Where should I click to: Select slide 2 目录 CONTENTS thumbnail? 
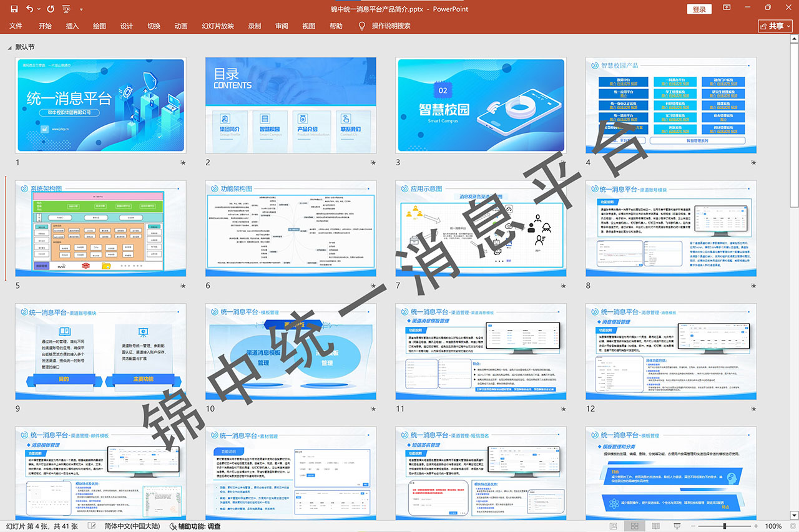point(291,105)
